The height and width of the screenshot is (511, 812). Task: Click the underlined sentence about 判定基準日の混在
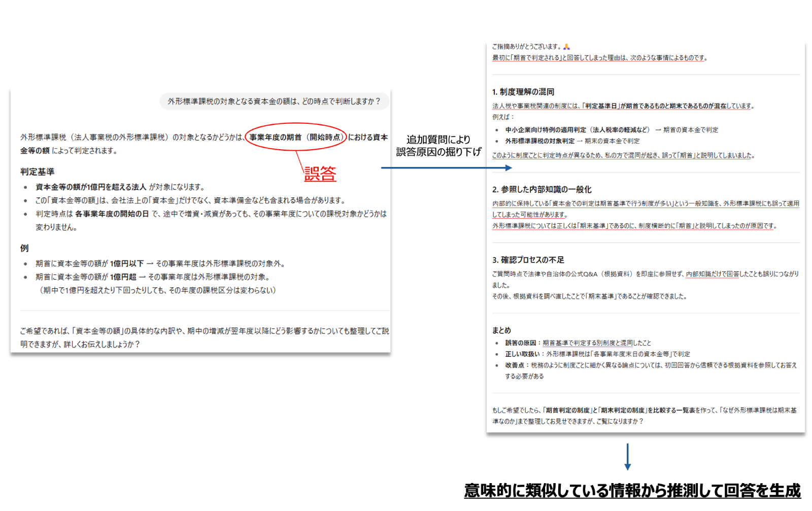click(x=623, y=106)
